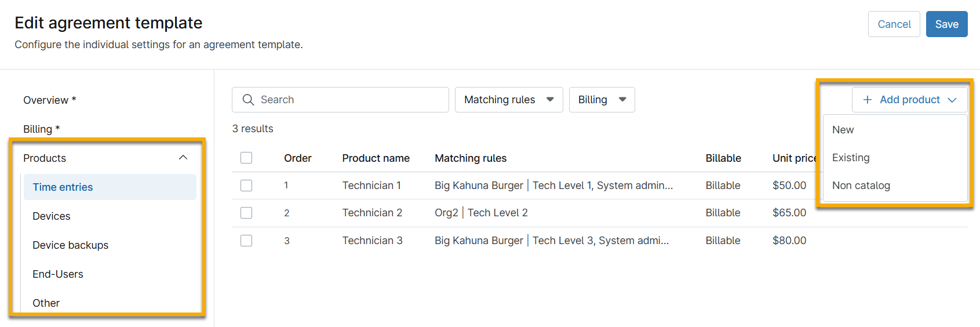Check the box for Technician 1 row
Image resolution: width=980 pixels, height=327 pixels.
(246, 186)
